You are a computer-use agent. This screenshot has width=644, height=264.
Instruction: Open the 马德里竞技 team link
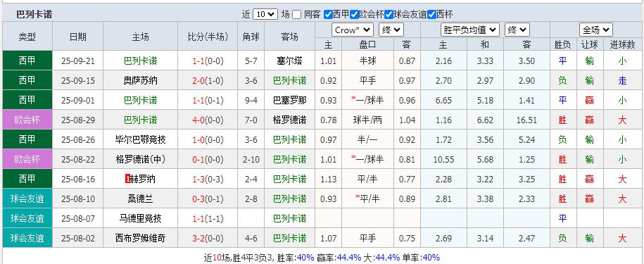pos(140,218)
